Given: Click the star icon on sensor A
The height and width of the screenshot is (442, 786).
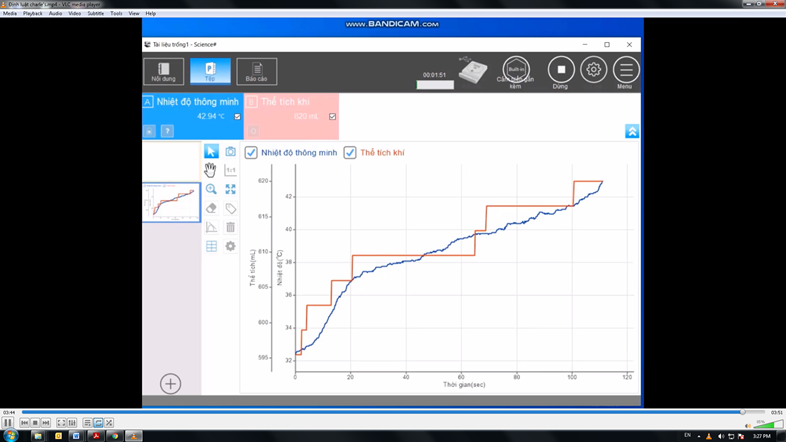Looking at the screenshot, I should point(149,131).
